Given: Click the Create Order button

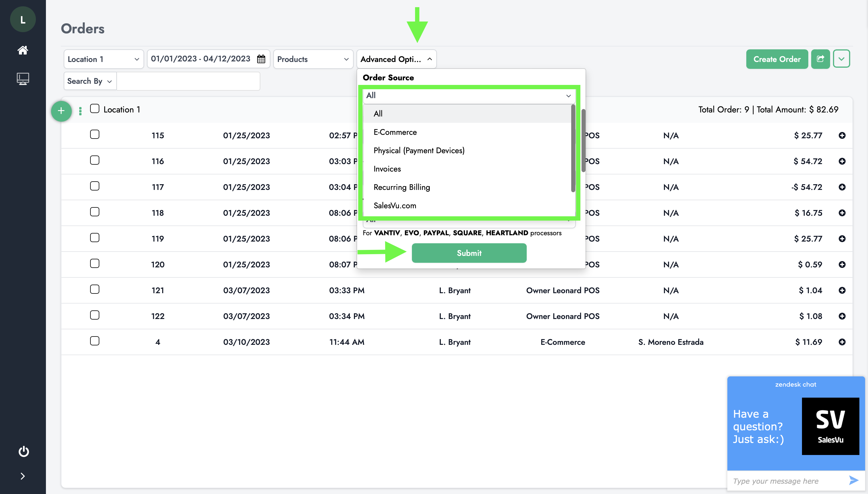Looking at the screenshot, I should (x=777, y=59).
